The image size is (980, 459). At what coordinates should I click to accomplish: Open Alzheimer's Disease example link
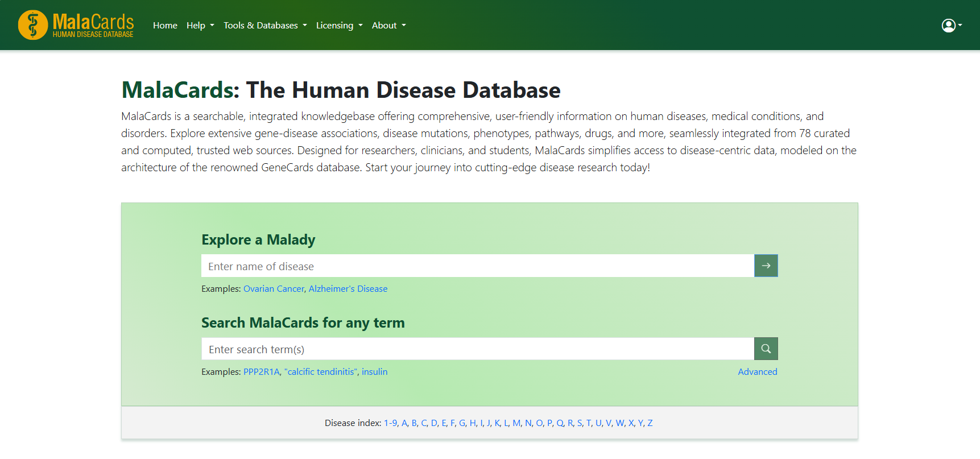point(348,288)
